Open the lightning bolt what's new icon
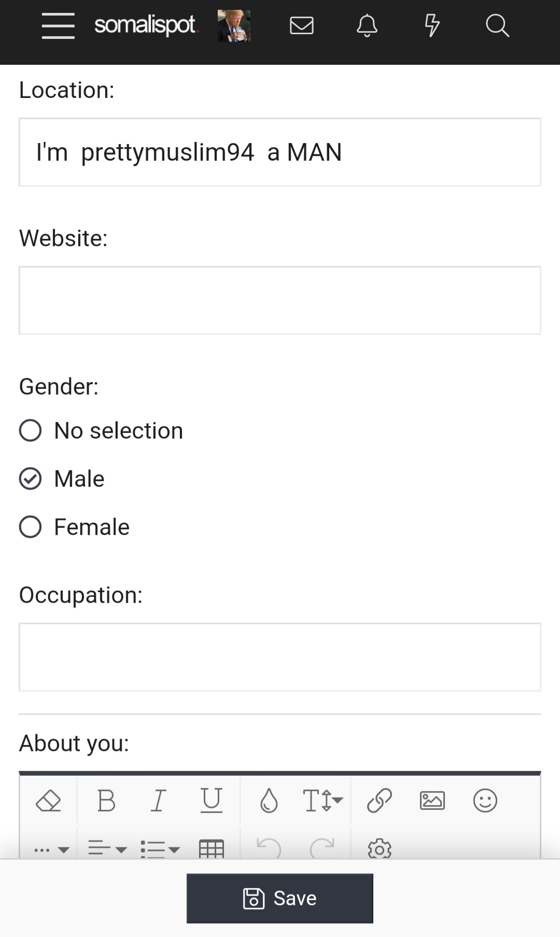Image resolution: width=560 pixels, height=937 pixels. click(x=432, y=25)
